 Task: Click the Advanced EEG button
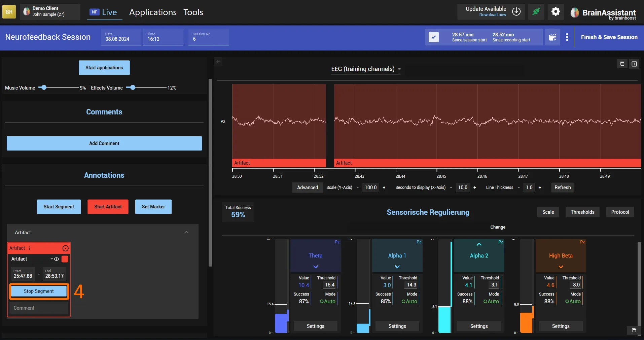[308, 188]
